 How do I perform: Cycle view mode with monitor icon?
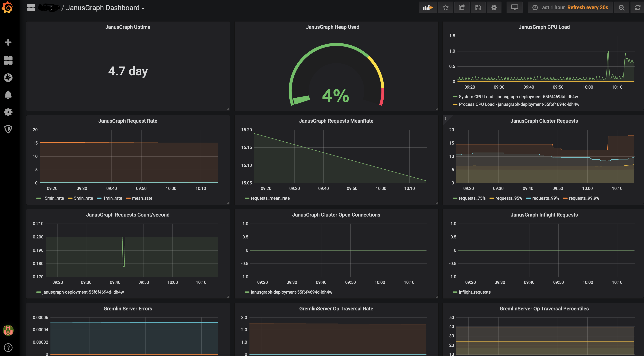(x=515, y=7)
